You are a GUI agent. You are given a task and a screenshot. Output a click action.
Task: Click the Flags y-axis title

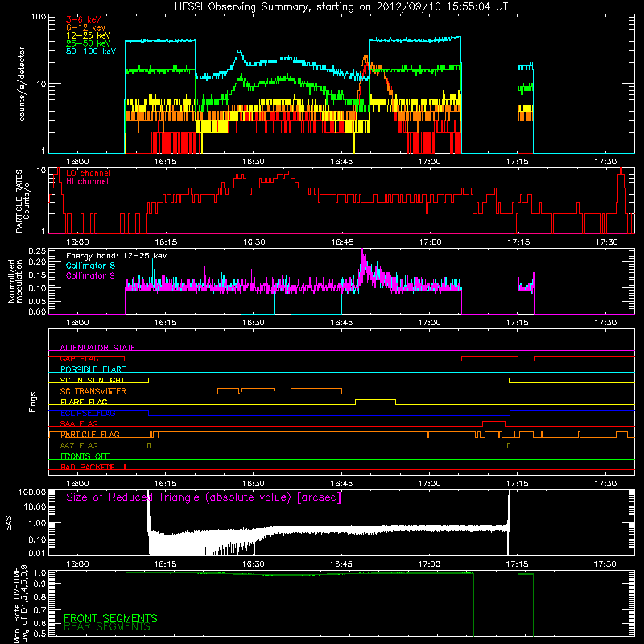[x=33, y=402]
